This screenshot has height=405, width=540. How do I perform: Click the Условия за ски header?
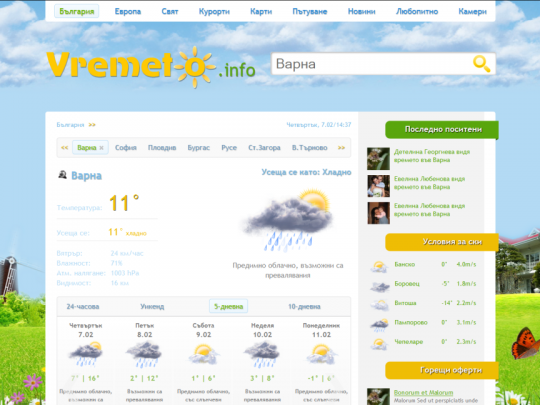coord(442,242)
